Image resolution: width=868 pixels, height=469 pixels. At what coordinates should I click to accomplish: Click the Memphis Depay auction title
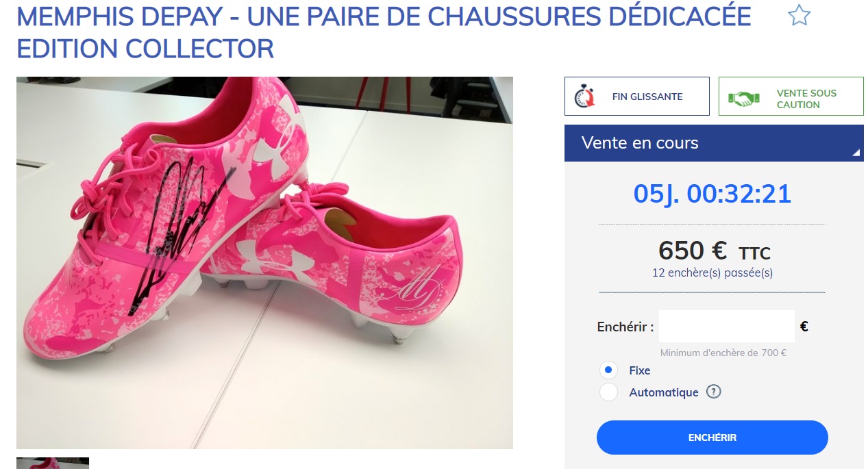[x=384, y=31]
